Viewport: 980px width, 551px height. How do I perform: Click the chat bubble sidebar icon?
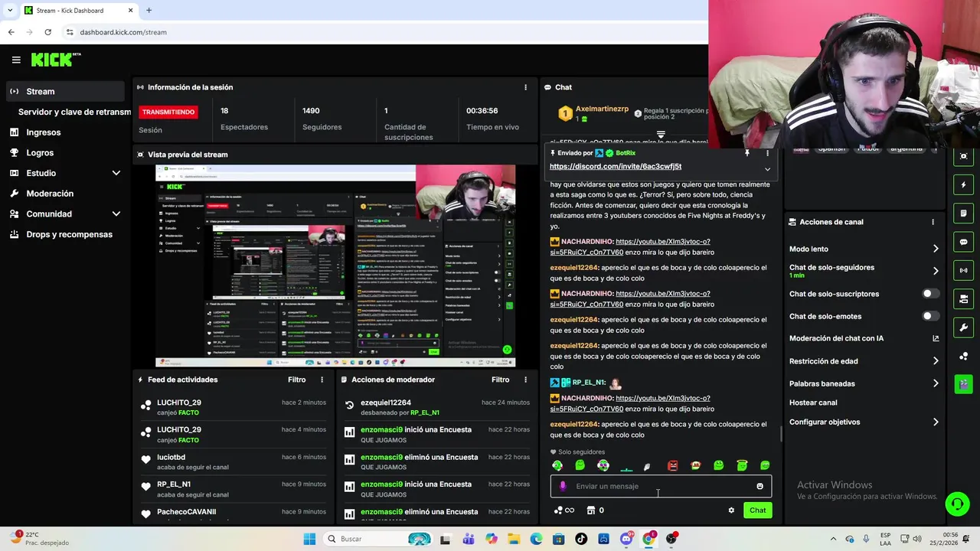pos(963,242)
